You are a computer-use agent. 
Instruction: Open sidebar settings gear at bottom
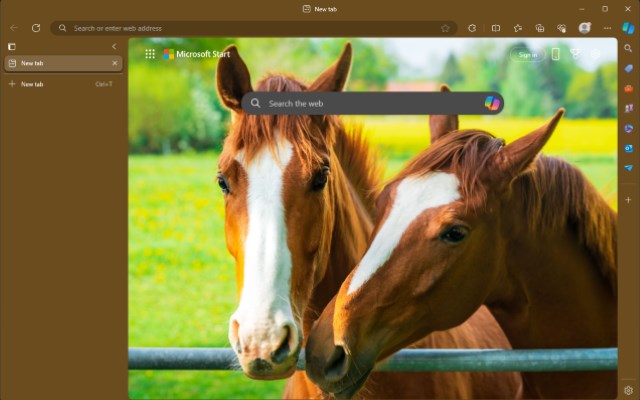click(x=629, y=390)
